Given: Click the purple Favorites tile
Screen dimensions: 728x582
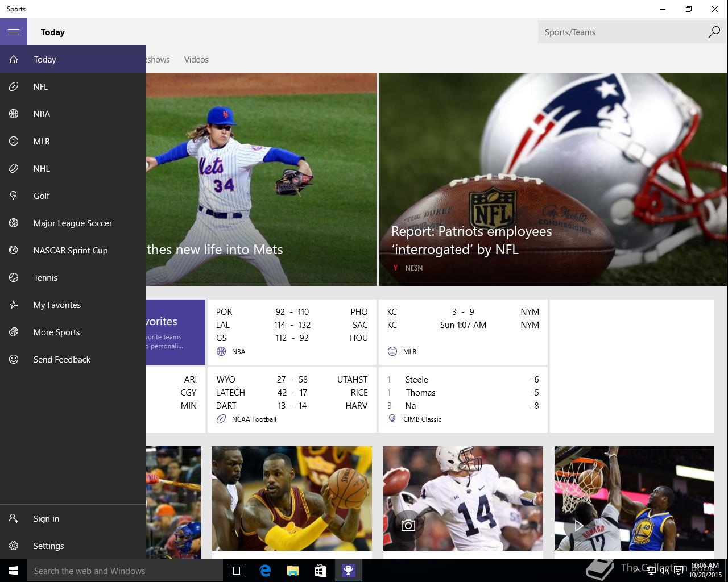Looking at the screenshot, I should pyautogui.click(x=175, y=332).
